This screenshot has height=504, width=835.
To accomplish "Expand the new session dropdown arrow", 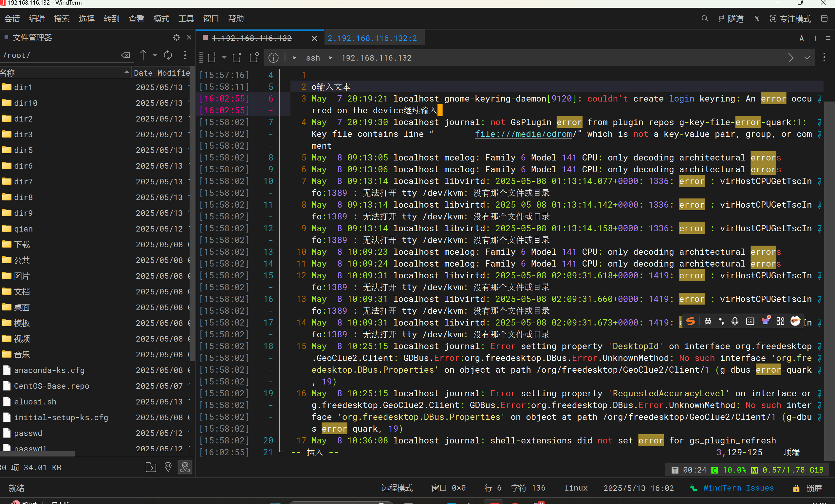I will coord(224,58).
